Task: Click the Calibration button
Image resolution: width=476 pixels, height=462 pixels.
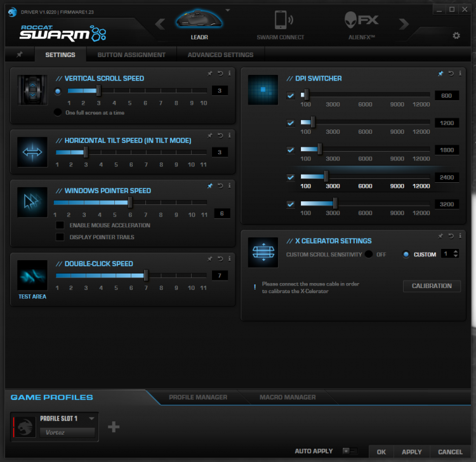Action: pyautogui.click(x=432, y=286)
